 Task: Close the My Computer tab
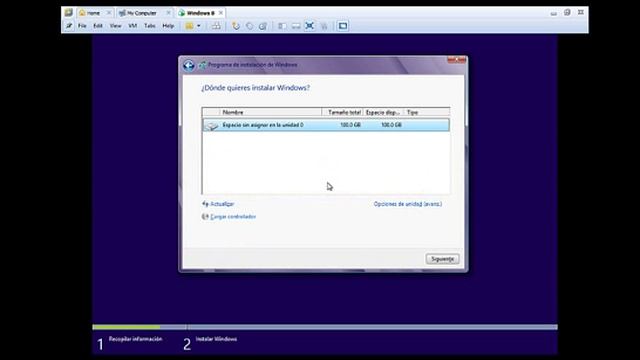point(169,13)
